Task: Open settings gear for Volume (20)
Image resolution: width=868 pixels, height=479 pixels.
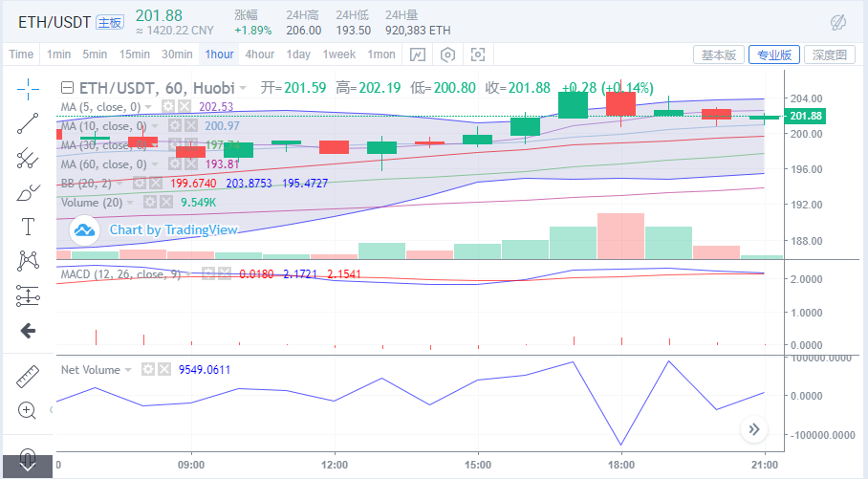Action: tap(150, 202)
